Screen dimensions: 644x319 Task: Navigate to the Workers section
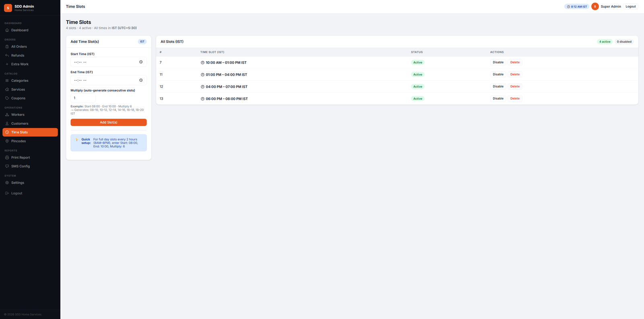(30, 115)
